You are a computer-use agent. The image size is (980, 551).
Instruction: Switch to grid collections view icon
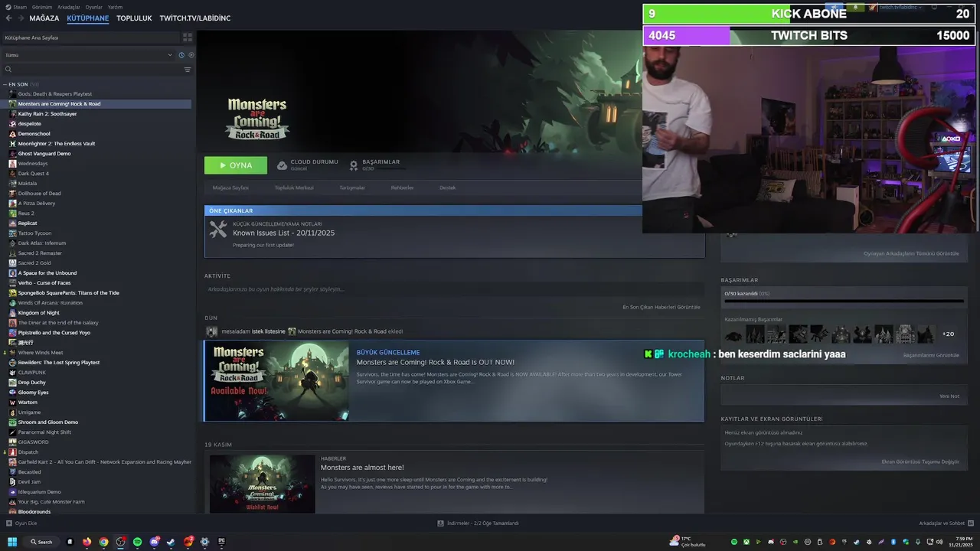pyautogui.click(x=188, y=37)
